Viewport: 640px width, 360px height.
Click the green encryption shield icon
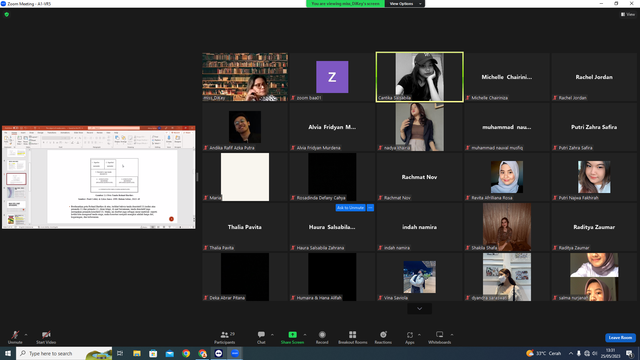[7, 14]
